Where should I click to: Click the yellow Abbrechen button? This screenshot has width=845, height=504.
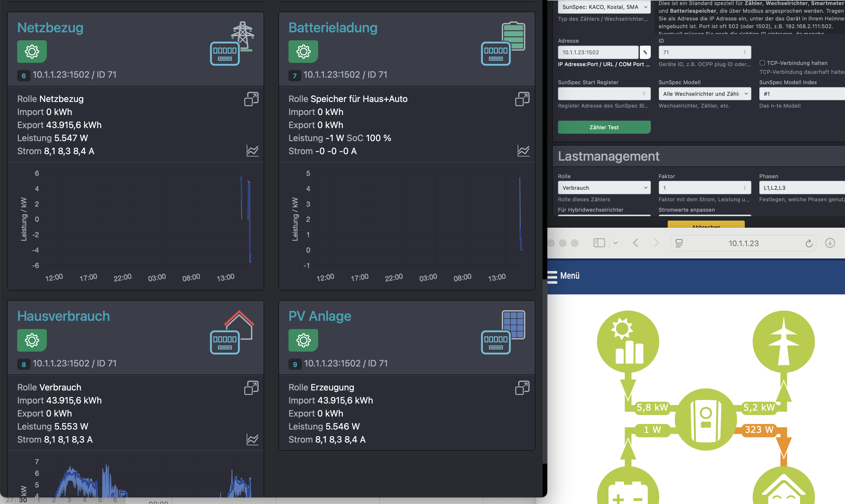(706, 224)
